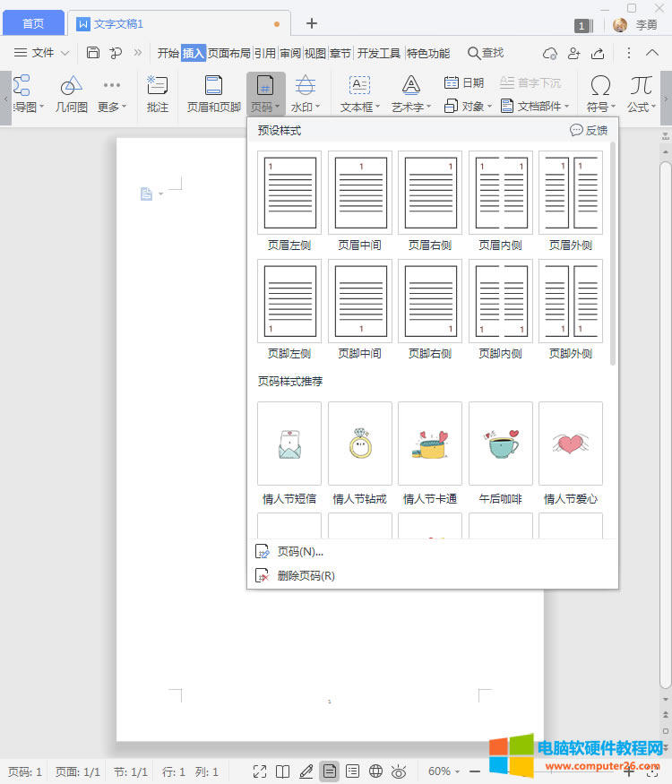Toggle full screen view in status bar

pyautogui.click(x=260, y=771)
